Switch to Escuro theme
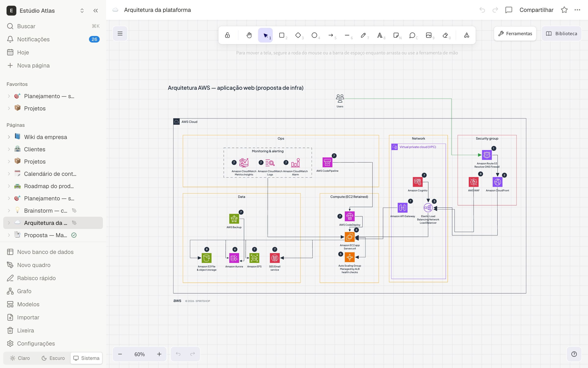This screenshot has height=368, width=588. (x=53, y=358)
